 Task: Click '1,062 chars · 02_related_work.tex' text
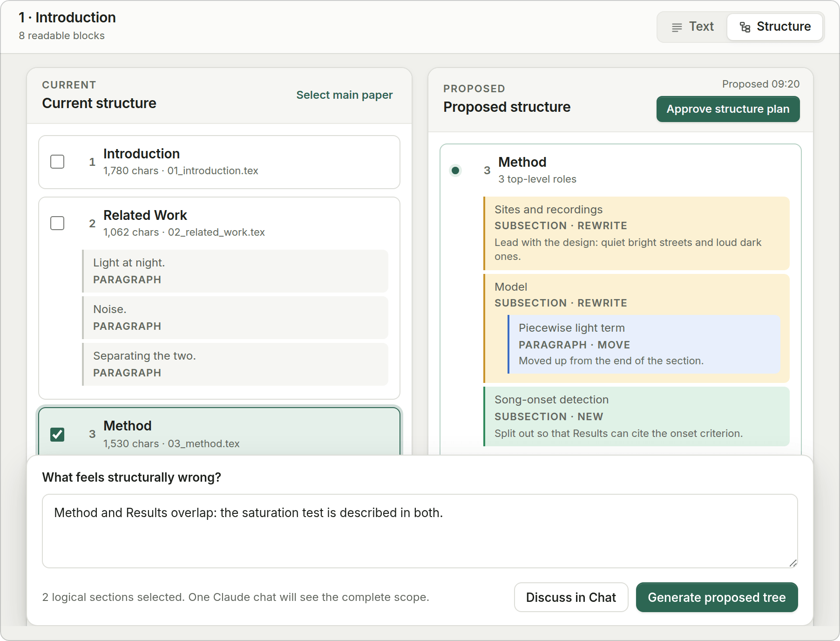coord(184,232)
